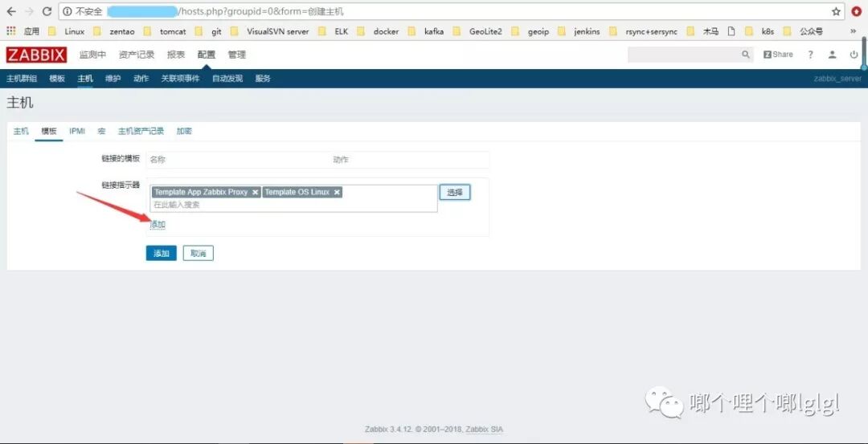Open Zabbix SIA footer link
Viewport: 868px width, 444px height.
coord(485,429)
